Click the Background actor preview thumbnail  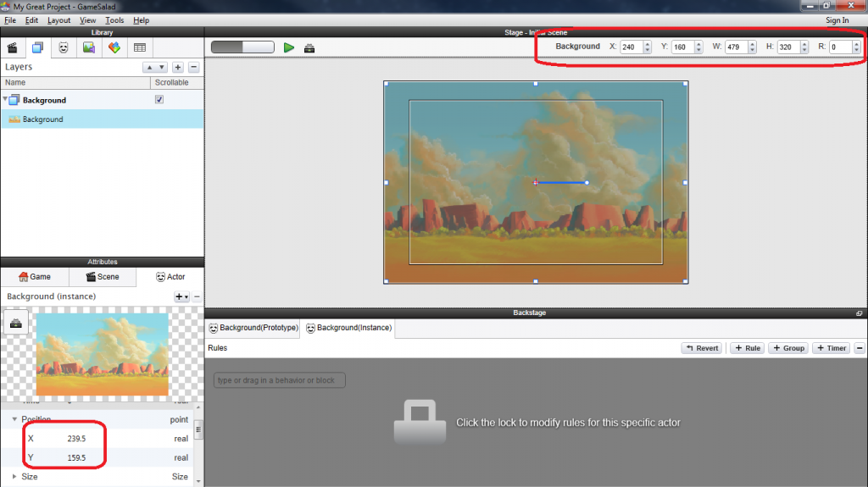point(103,354)
